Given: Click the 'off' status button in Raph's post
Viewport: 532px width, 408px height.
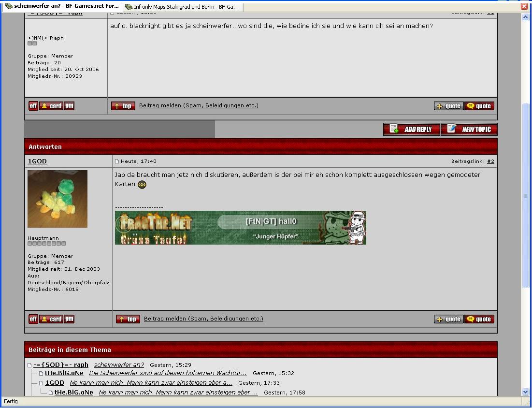Looking at the screenshot, I should 33,106.
